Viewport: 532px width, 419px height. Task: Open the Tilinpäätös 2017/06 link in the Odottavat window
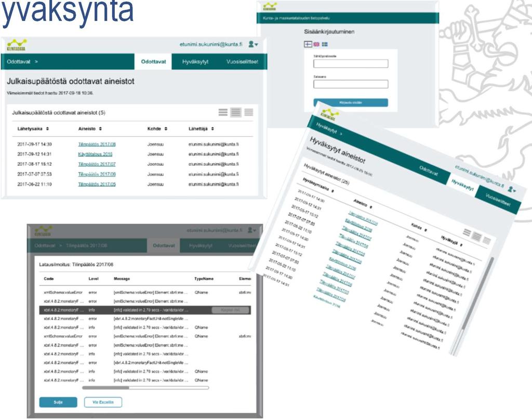(x=97, y=174)
